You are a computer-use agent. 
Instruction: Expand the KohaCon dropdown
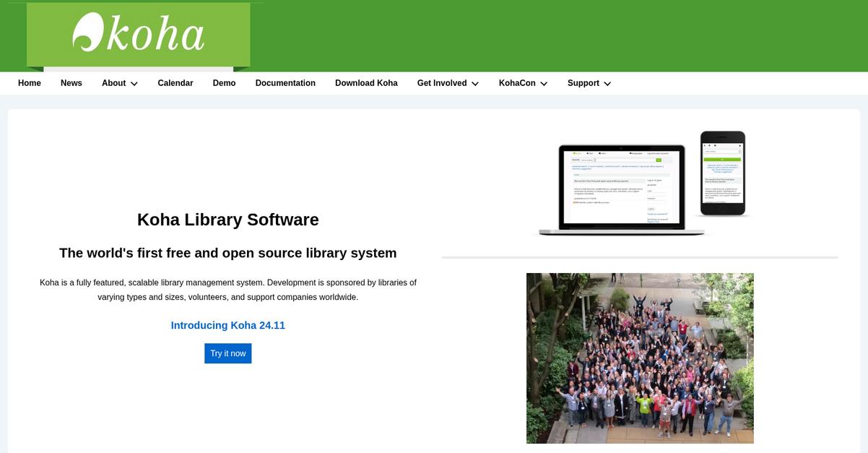click(x=524, y=83)
